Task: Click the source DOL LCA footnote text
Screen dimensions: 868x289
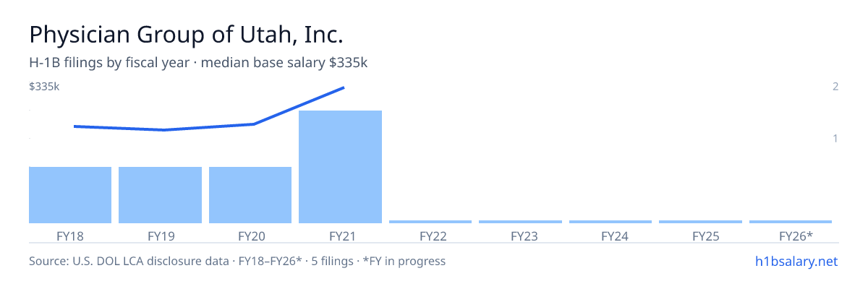Action: pyautogui.click(x=237, y=261)
